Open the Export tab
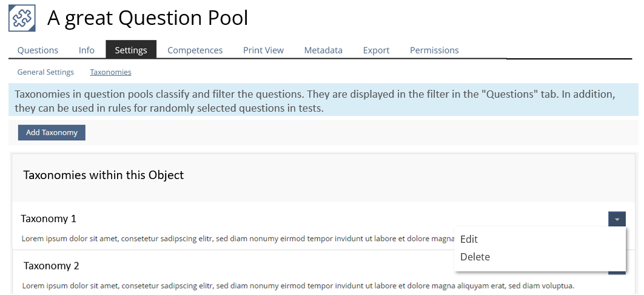644x295 pixels. coord(376,50)
